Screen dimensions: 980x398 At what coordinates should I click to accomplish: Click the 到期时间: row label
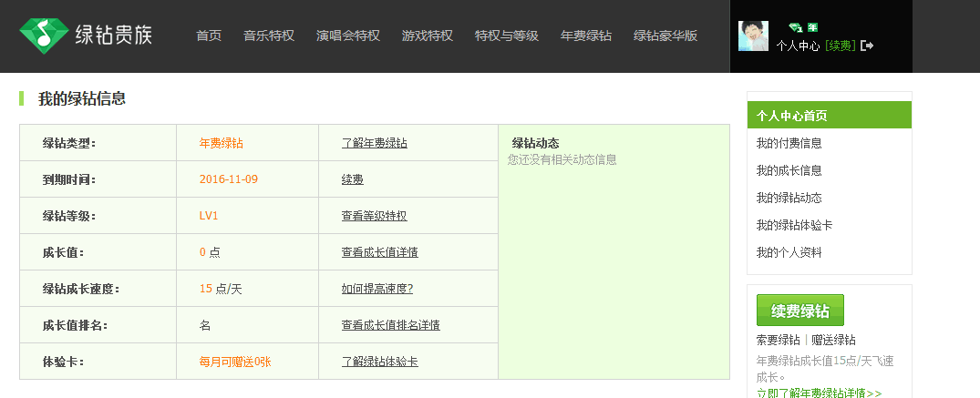[x=69, y=179]
